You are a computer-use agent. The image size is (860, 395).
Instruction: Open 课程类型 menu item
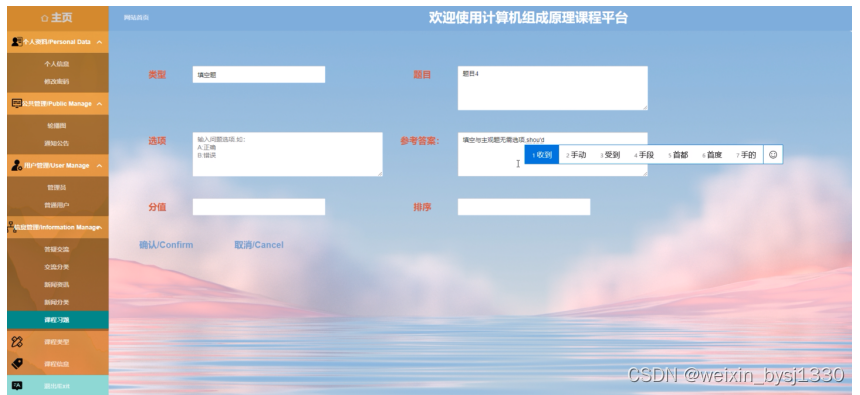58,342
